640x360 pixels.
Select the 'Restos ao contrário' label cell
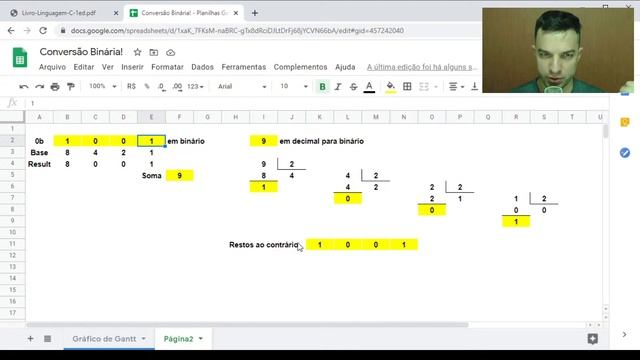[x=263, y=244]
